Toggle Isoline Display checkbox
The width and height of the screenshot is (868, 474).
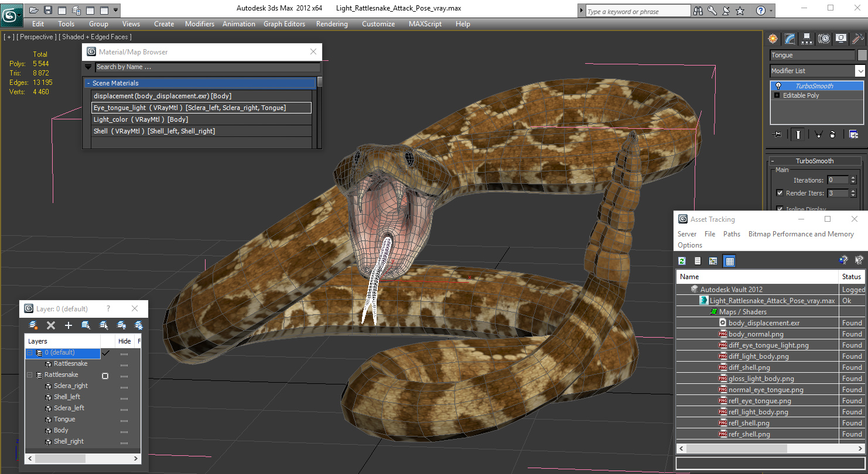click(780, 209)
